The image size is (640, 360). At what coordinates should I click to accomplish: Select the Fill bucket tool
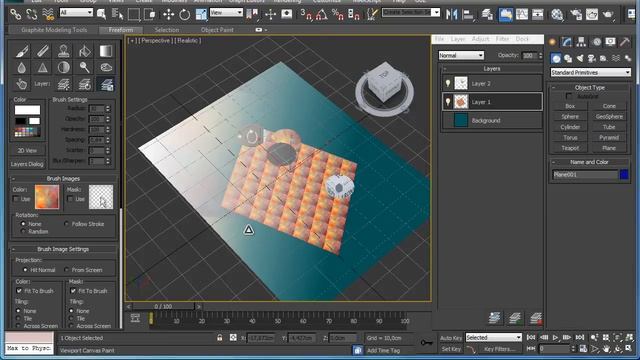pyautogui.click(x=85, y=51)
